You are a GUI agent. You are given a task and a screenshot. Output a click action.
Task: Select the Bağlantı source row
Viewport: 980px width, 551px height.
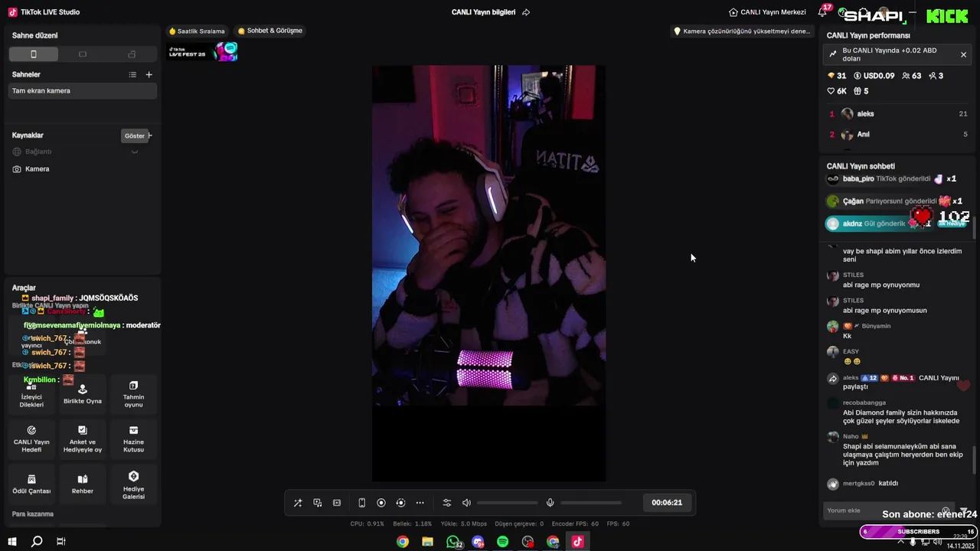83,152
